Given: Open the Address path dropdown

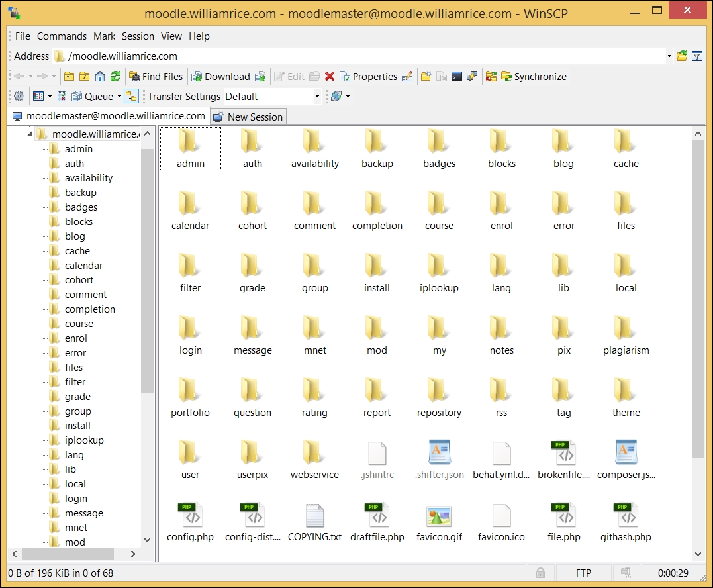Looking at the screenshot, I should (x=669, y=56).
